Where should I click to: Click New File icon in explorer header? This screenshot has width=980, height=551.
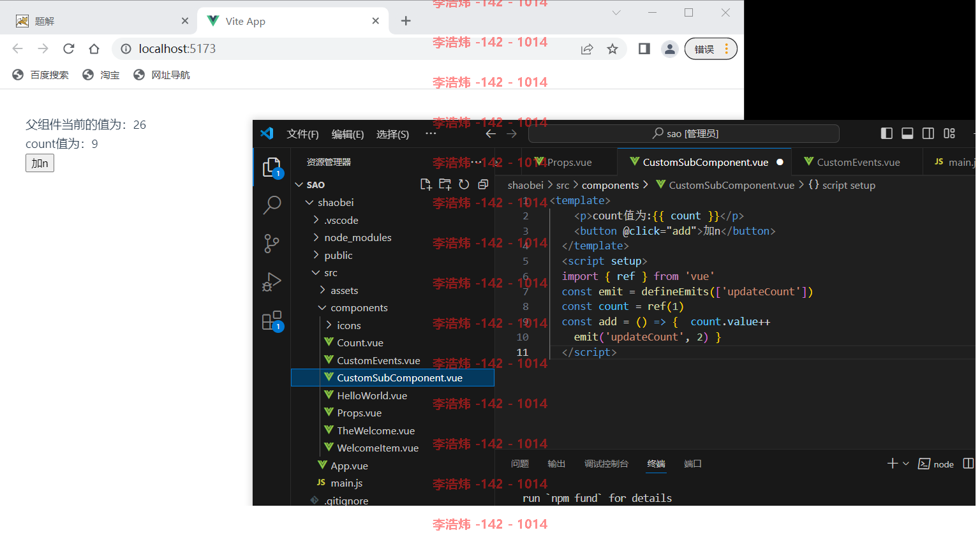[x=426, y=184]
